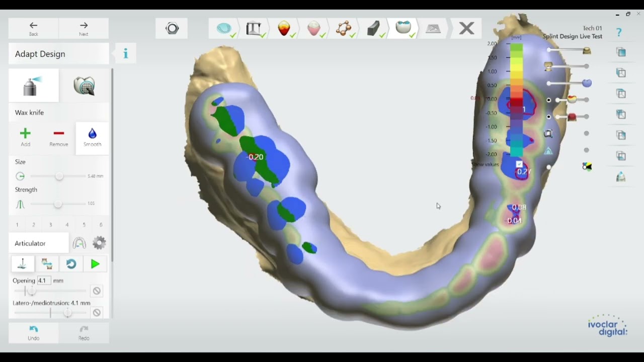Open the help question mark
Image resolution: width=644 pixels, height=362 pixels.
tap(619, 32)
